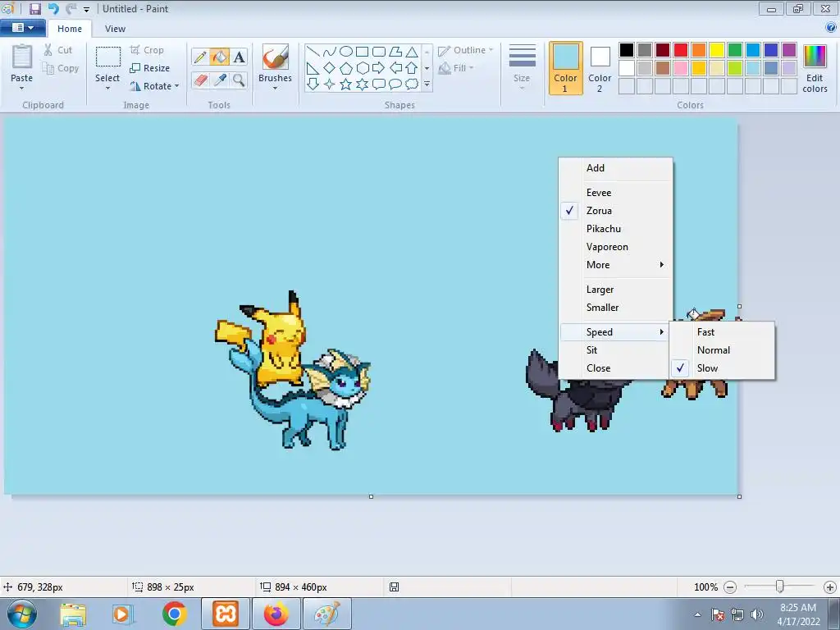Select the Pencil tool

coord(200,57)
